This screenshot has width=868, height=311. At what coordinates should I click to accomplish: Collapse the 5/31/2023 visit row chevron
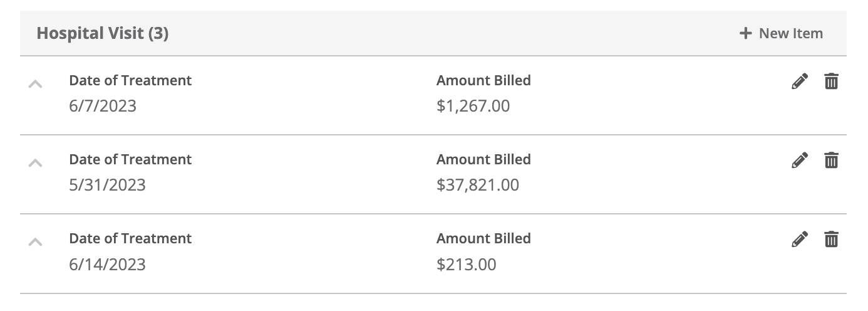point(36,162)
